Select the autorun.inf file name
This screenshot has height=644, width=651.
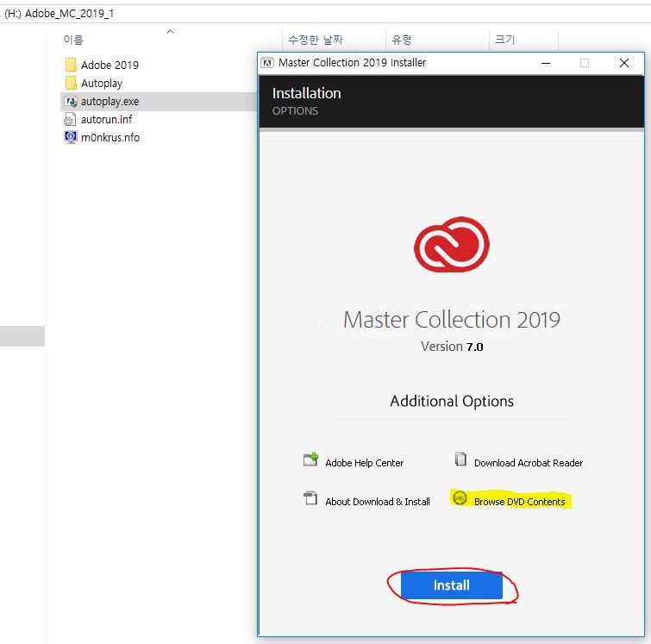pyautogui.click(x=106, y=120)
